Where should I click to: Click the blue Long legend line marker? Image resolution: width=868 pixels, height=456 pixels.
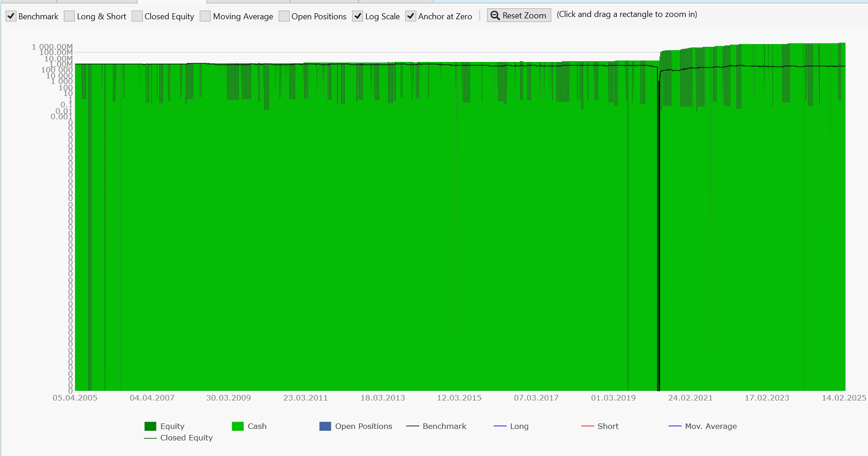tap(500, 426)
